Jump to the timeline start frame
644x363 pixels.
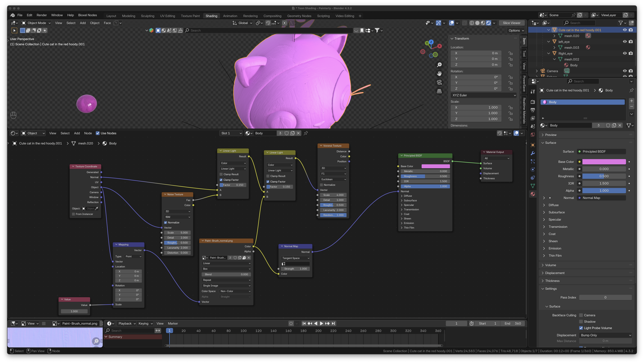tap(304, 324)
